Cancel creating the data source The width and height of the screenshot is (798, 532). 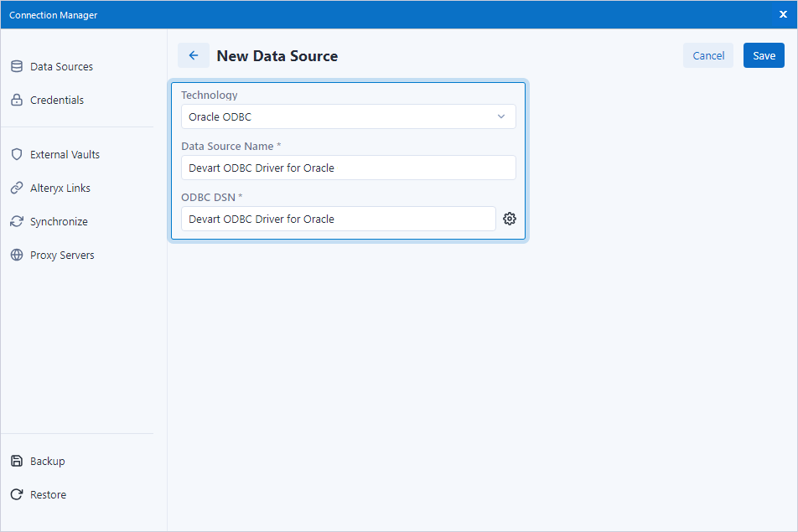(x=708, y=55)
